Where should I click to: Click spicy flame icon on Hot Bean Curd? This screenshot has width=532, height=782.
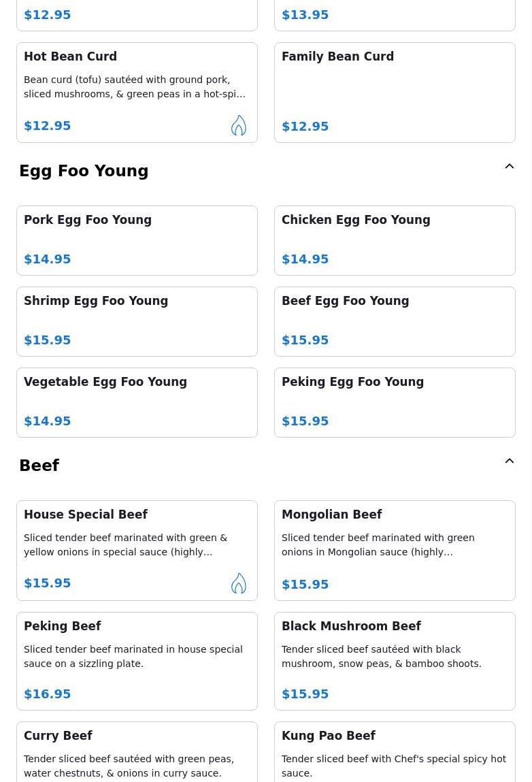coord(238,125)
